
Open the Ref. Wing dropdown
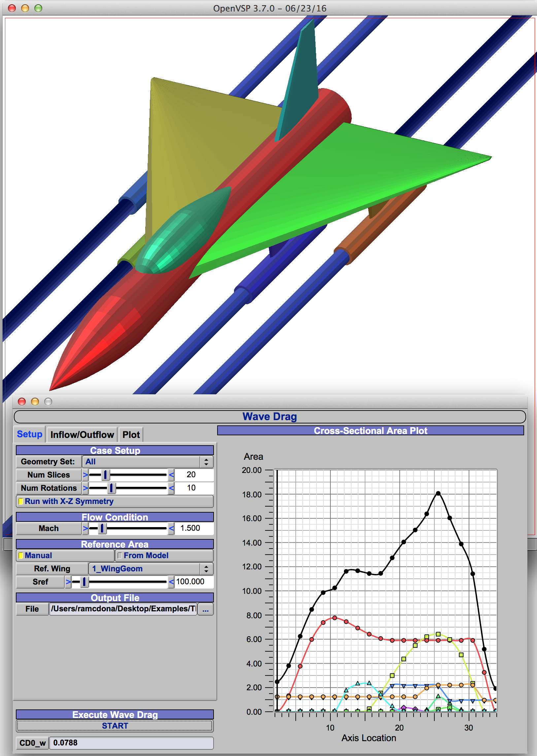[151, 569]
